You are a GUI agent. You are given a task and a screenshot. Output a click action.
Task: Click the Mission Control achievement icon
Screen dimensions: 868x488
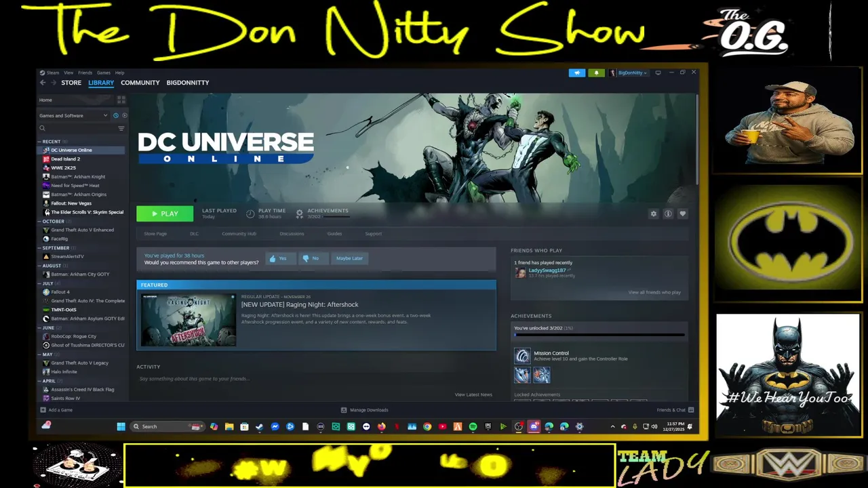click(x=522, y=356)
